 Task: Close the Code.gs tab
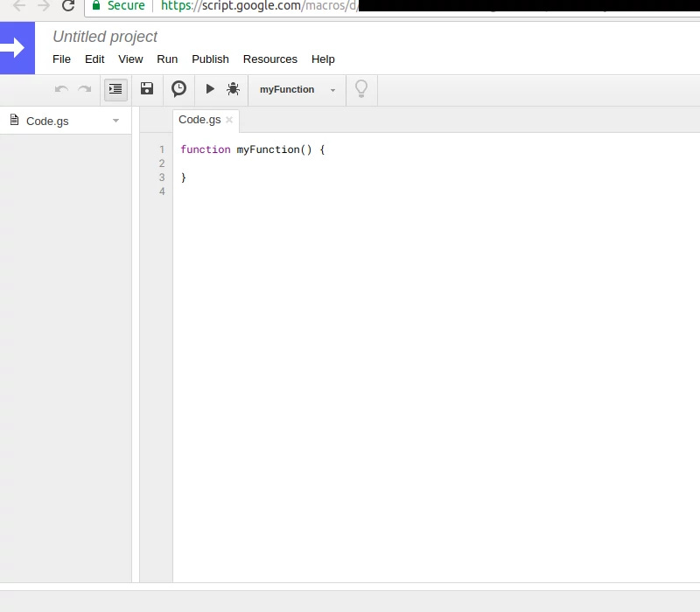coord(228,122)
